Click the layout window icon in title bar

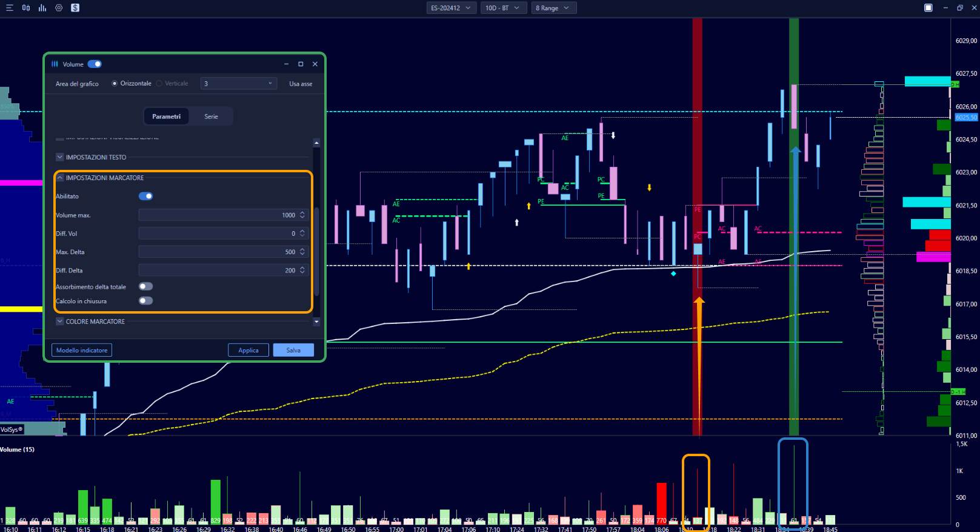point(928,8)
